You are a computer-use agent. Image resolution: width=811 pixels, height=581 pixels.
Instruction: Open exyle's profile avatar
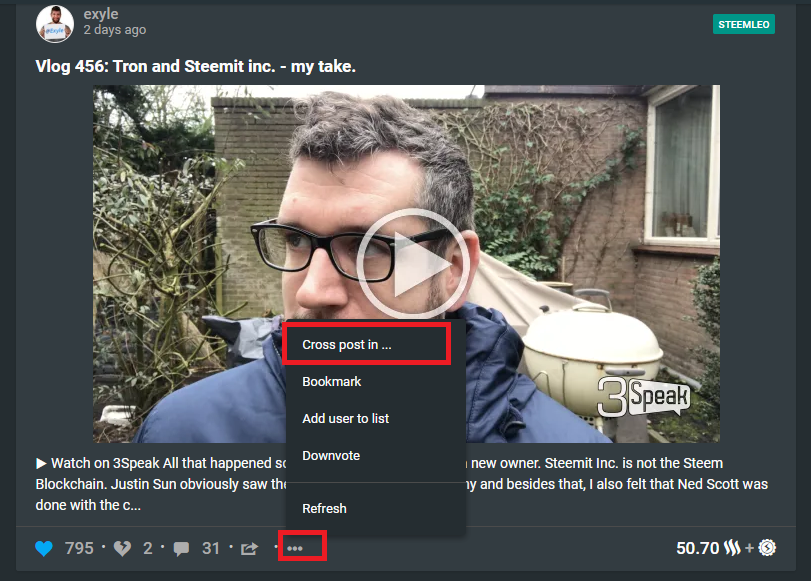(55, 24)
